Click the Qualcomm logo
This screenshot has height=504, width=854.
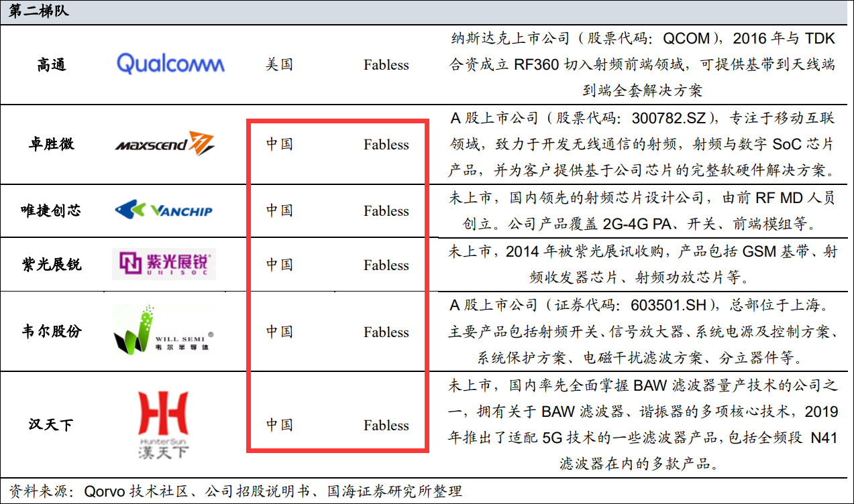coord(170,64)
